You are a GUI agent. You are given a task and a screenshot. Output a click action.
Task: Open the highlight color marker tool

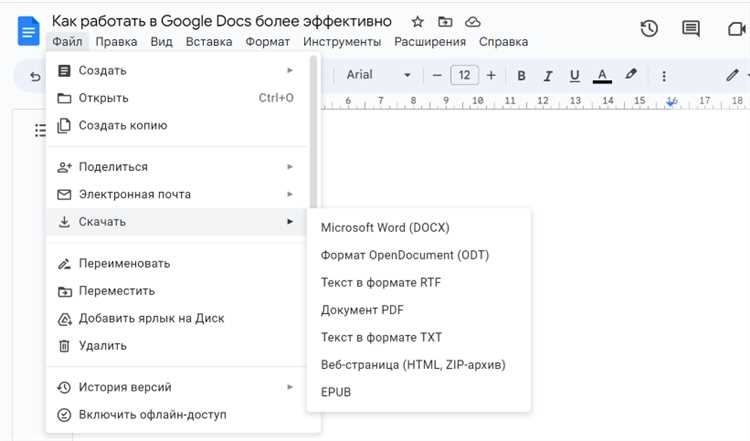tap(631, 74)
